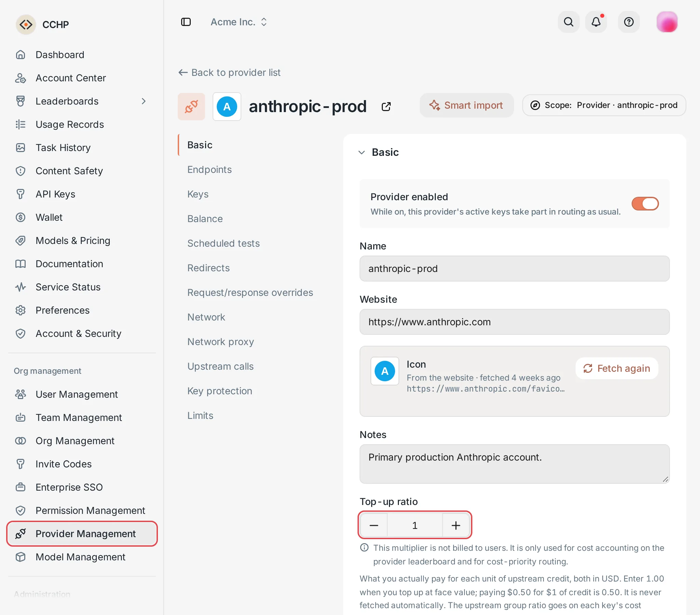
Task: Collapse the Basic section chevron
Action: coord(362,152)
